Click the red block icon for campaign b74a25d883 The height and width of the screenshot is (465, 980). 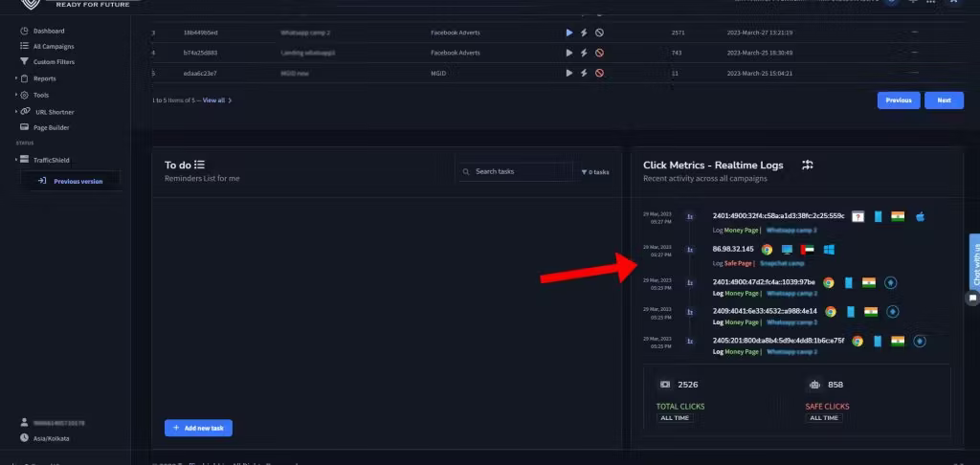click(599, 53)
